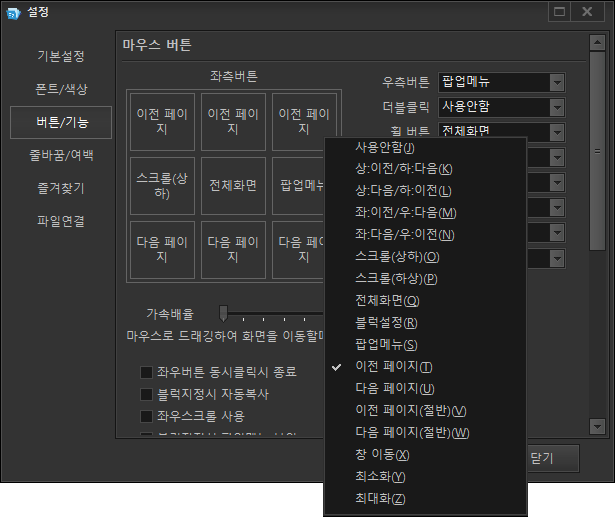Choose 최대화(Z) menu item
615x517 pixels.
coord(425,499)
